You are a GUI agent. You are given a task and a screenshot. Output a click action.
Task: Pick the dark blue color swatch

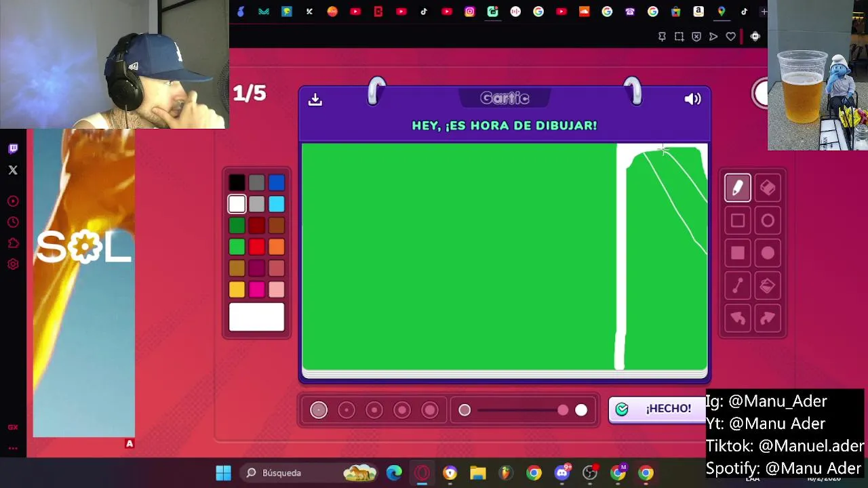pos(276,182)
